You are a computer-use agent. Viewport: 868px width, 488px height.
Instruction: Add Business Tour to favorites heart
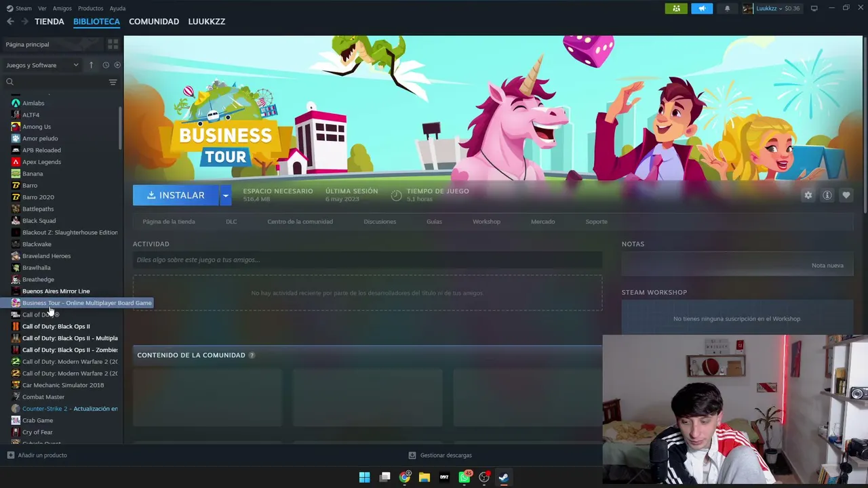coord(846,195)
